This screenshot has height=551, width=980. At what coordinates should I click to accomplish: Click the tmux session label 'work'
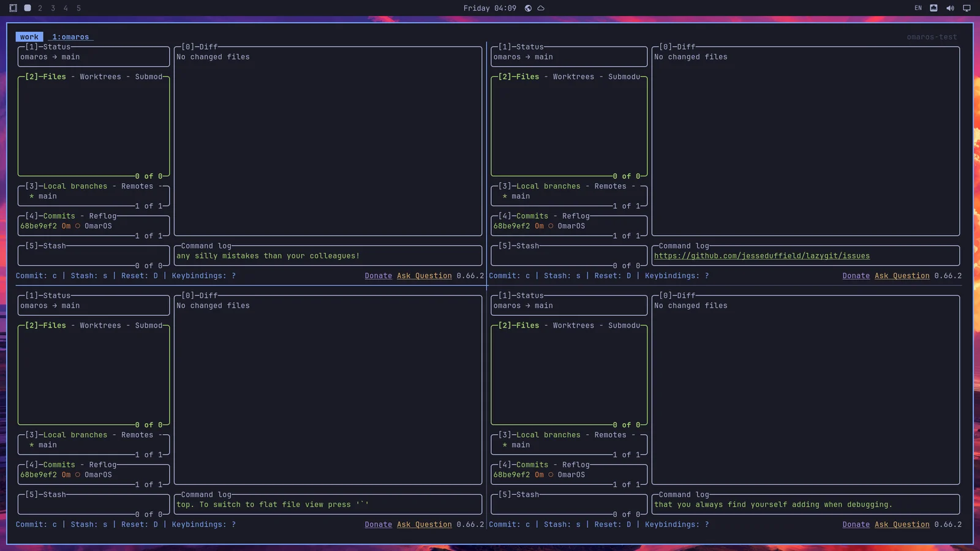29,37
